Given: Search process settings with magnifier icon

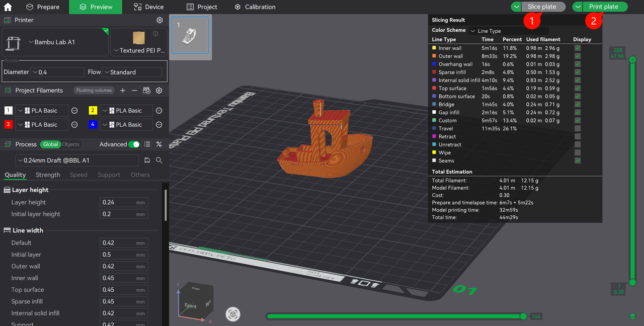Looking at the screenshot, I should click(159, 160).
